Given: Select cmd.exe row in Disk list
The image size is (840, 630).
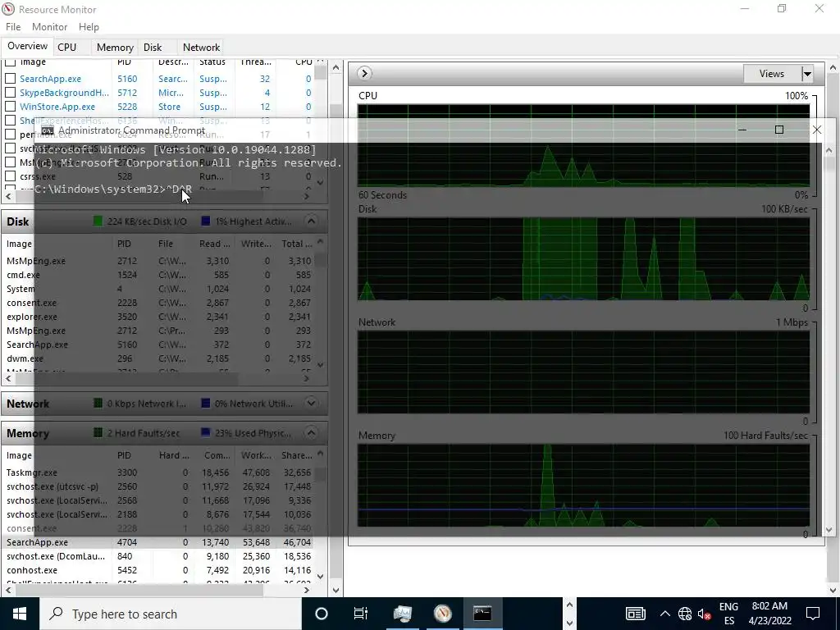Looking at the screenshot, I should (x=159, y=275).
